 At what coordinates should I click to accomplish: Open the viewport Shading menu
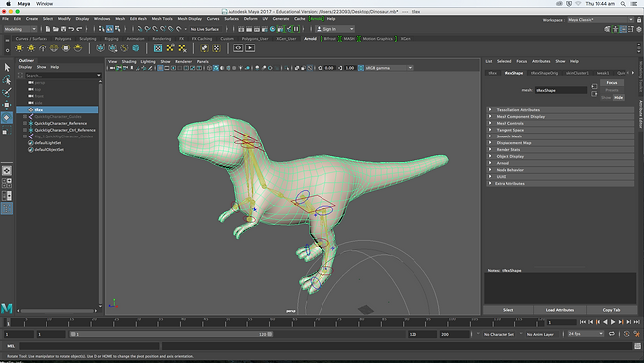pyautogui.click(x=129, y=61)
